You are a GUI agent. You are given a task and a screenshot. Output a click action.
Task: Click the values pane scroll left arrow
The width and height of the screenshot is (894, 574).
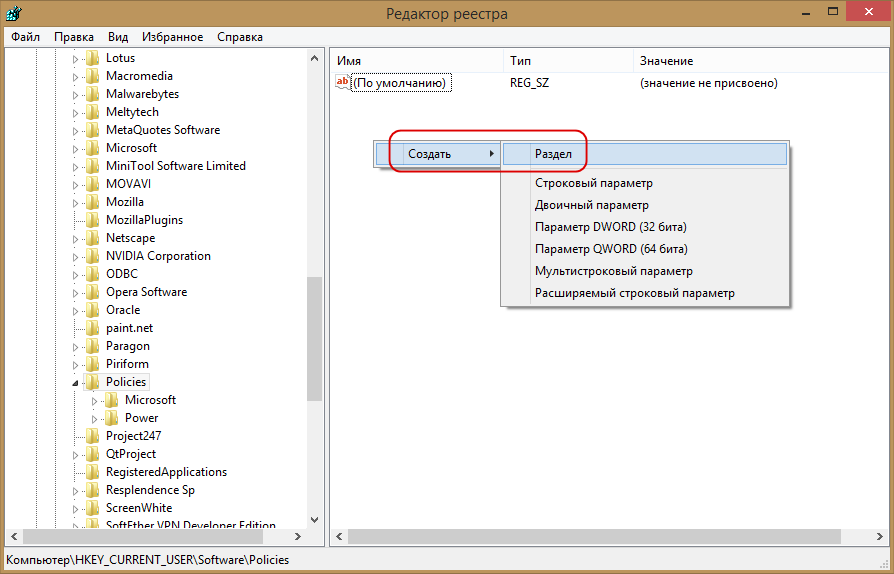click(x=339, y=536)
